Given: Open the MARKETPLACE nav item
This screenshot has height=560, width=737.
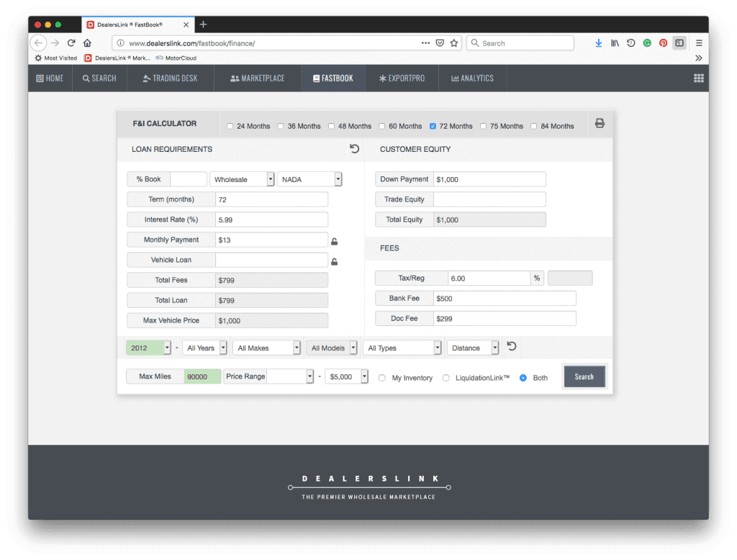Looking at the screenshot, I should point(258,78).
